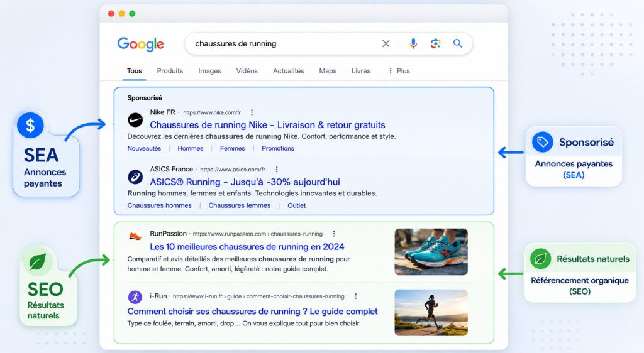Click the RunPassion site name

[x=169, y=234]
